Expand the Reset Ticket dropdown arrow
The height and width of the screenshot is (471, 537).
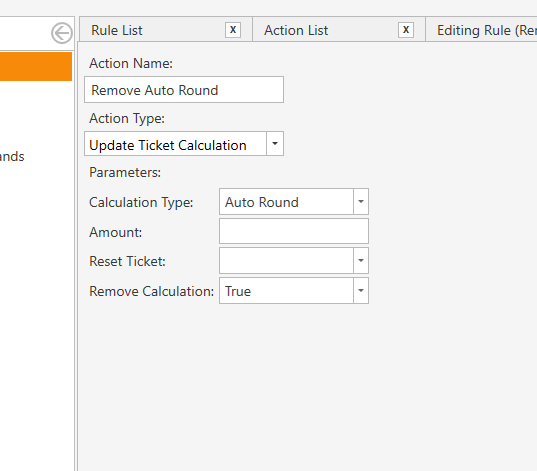click(x=361, y=261)
